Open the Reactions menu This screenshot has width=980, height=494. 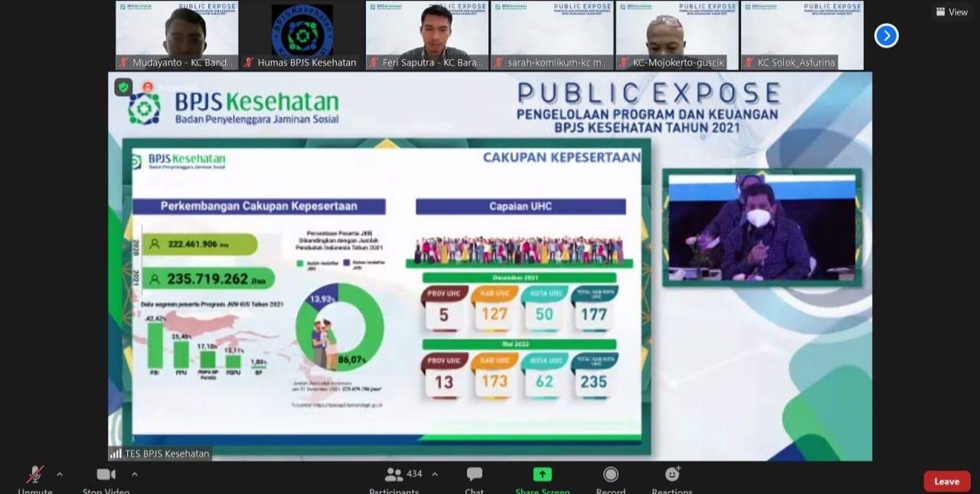[x=672, y=478]
